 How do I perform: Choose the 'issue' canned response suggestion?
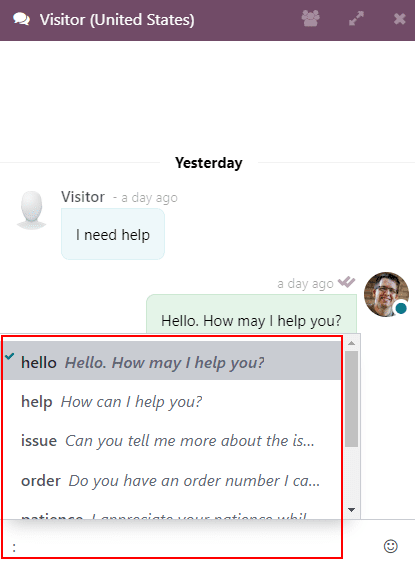pos(171,441)
